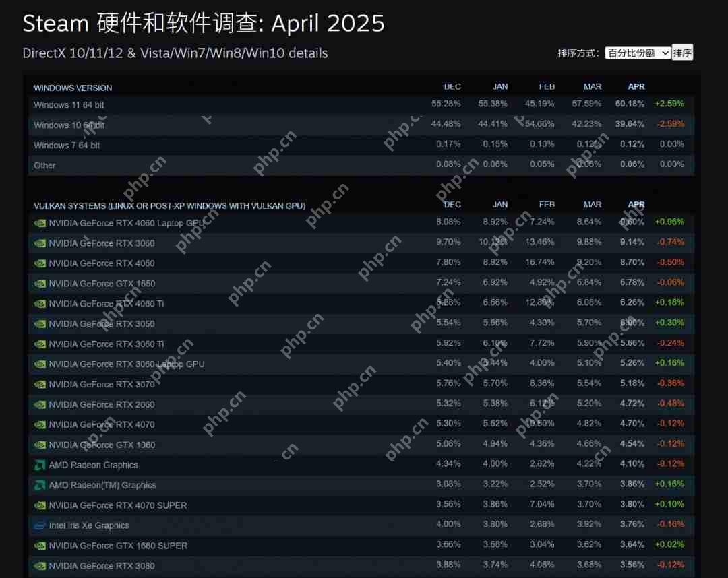The image size is (728, 578).
Task: Click the NVIDIA icon beside GeForce GTX 1060
Action: [x=40, y=445]
